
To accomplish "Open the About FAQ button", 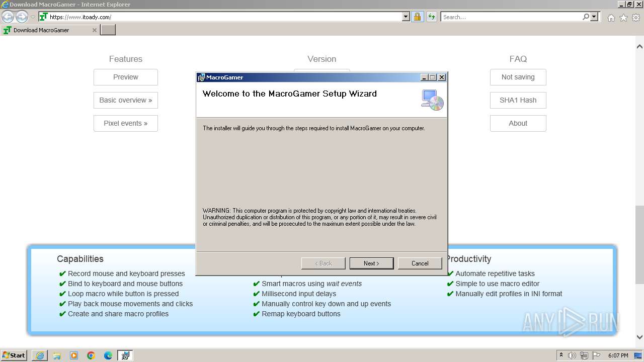I will [518, 123].
